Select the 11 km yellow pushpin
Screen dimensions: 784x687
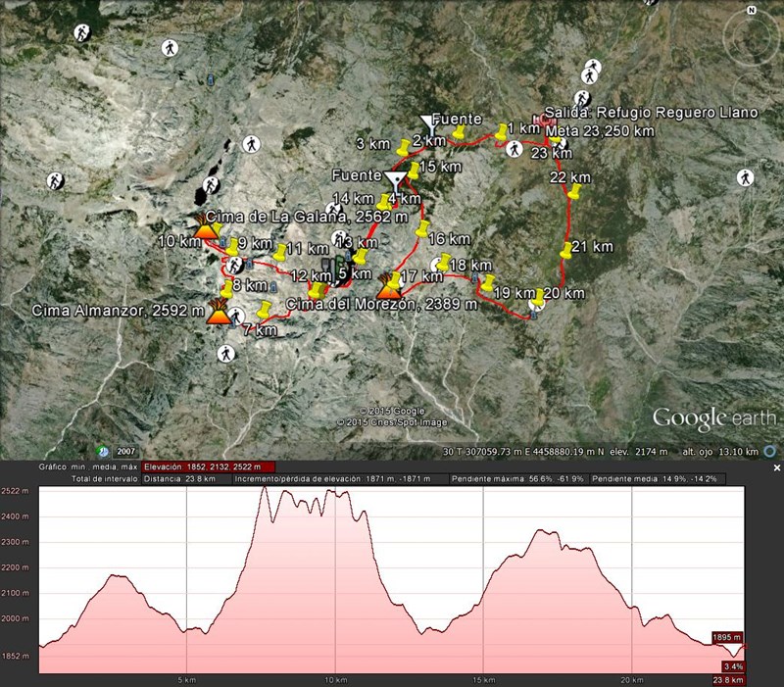[x=281, y=252]
